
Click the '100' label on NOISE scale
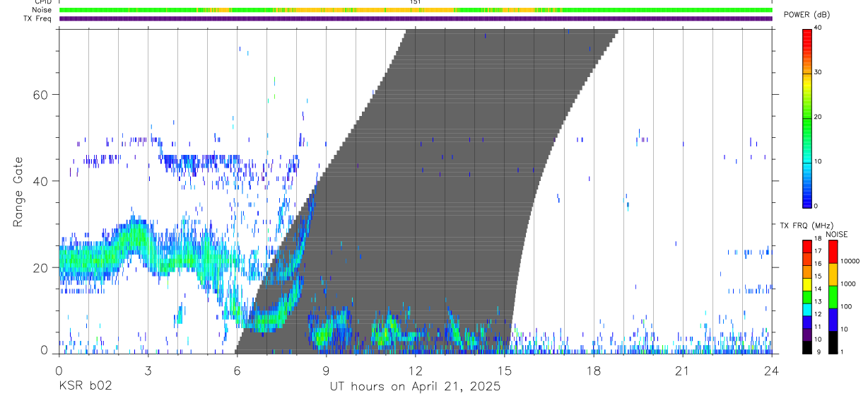click(x=846, y=306)
